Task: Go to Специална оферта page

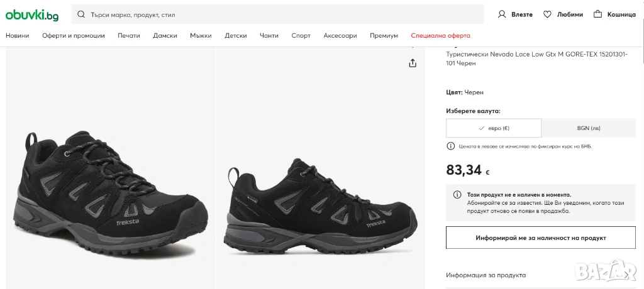Action: (440, 36)
